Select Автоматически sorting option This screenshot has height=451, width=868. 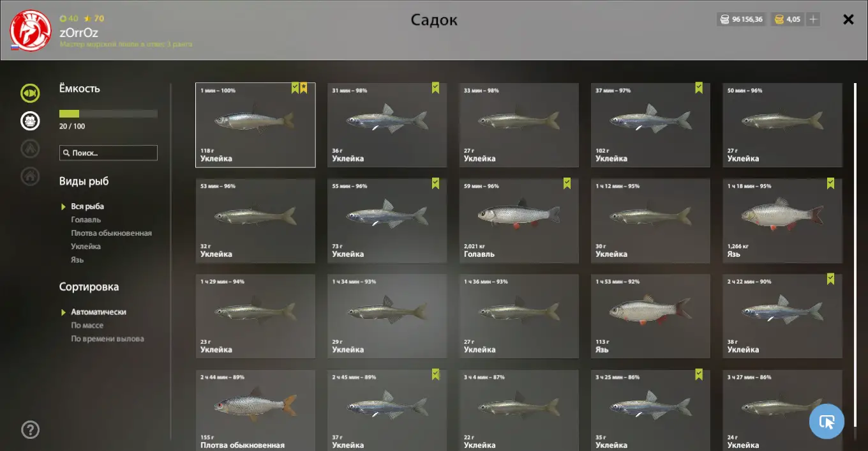click(98, 312)
